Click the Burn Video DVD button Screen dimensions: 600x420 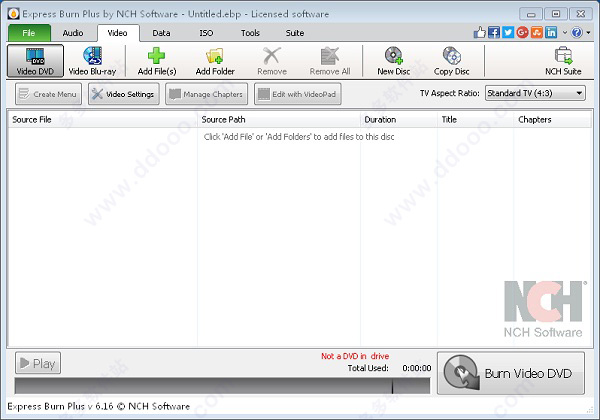511,373
